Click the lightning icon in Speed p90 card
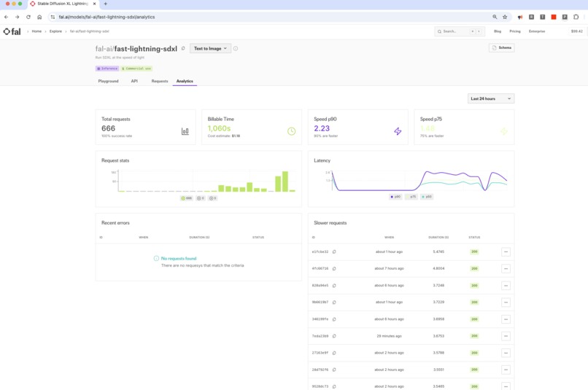The height and width of the screenshot is (390, 588). point(398,131)
